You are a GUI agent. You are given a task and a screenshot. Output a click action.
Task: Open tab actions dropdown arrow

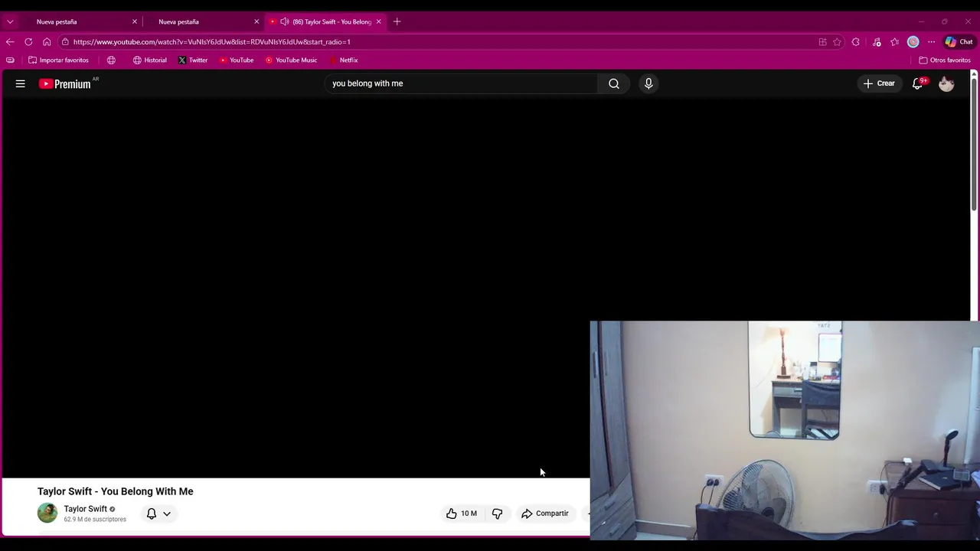(10, 21)
